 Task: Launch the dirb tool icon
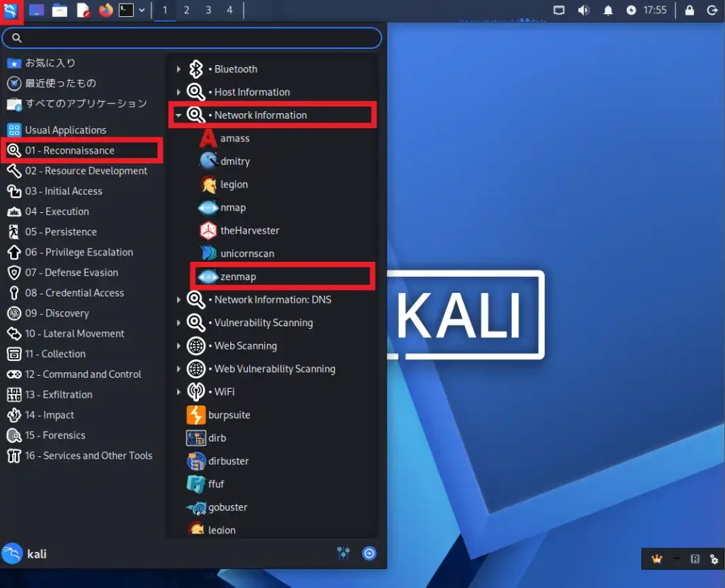(x=196, y=438)
